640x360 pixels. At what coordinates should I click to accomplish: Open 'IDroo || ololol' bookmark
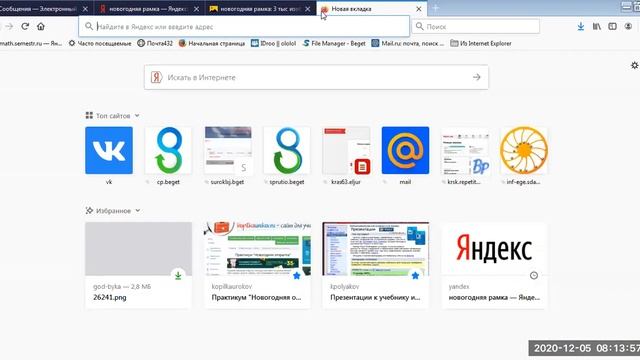[273, 43]
